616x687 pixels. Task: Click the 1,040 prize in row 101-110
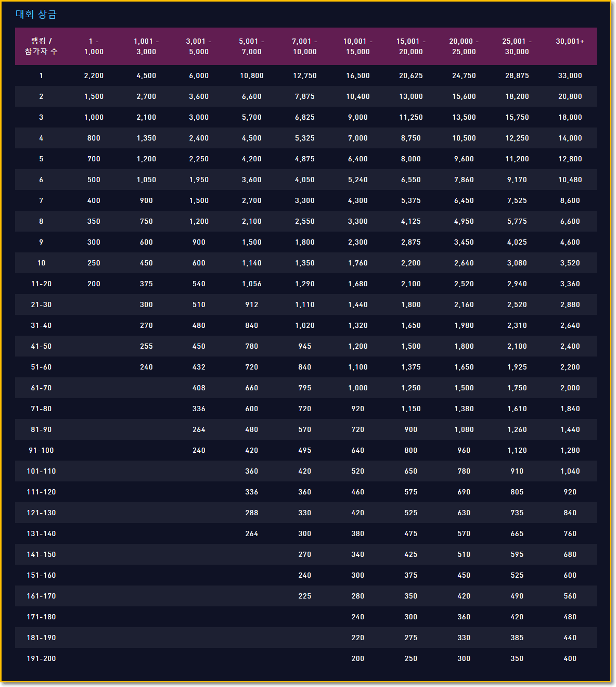pyautogui.click(x=570, y=472)
